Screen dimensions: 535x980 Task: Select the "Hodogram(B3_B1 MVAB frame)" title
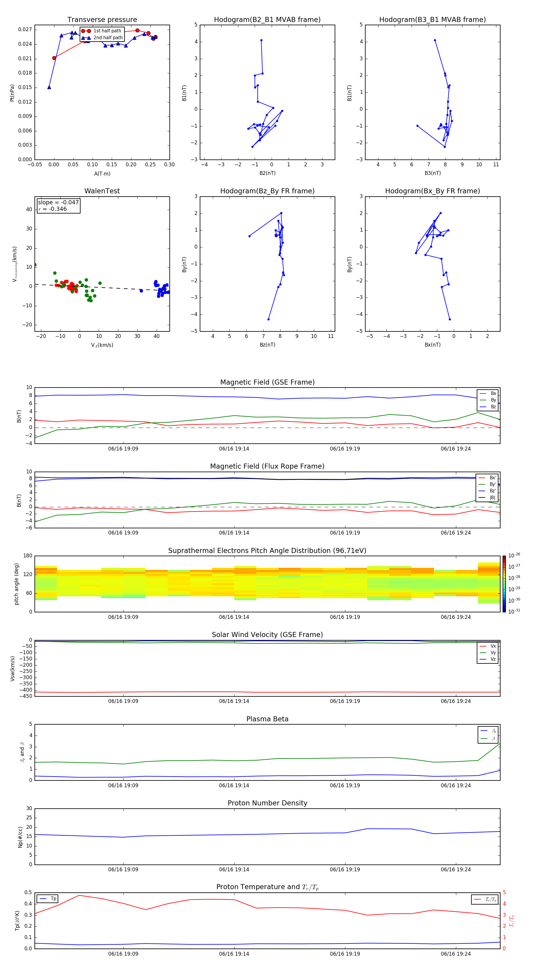(x=432, y=20)
